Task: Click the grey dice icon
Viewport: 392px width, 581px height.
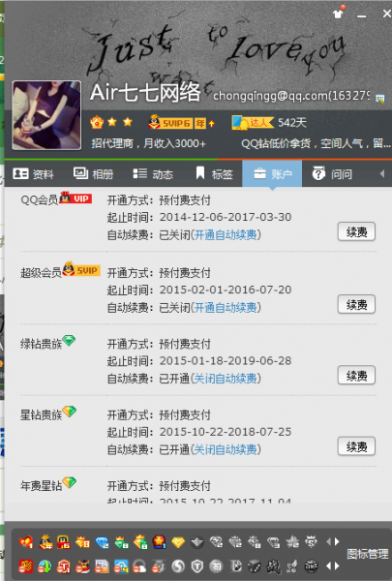Action: click(x=255, y=566)
